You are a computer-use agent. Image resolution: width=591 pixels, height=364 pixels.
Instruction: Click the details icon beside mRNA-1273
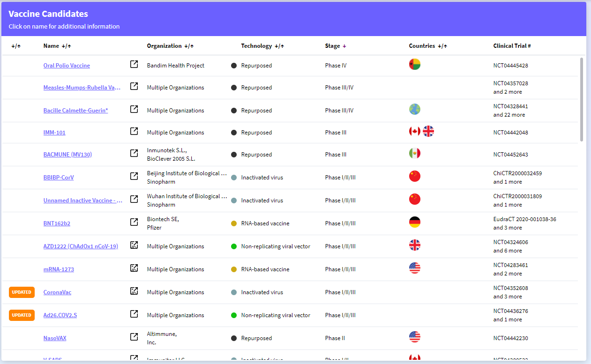134,268
